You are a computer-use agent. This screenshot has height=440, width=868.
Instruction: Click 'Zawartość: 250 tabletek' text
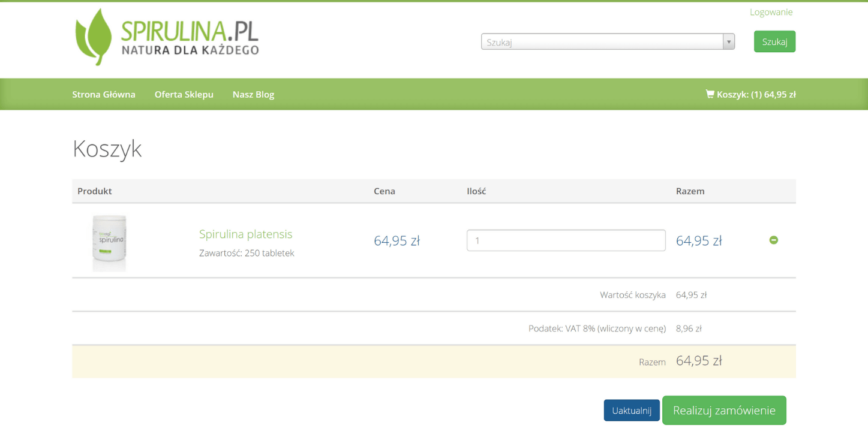pyautogui.click(x=247, y=253)
